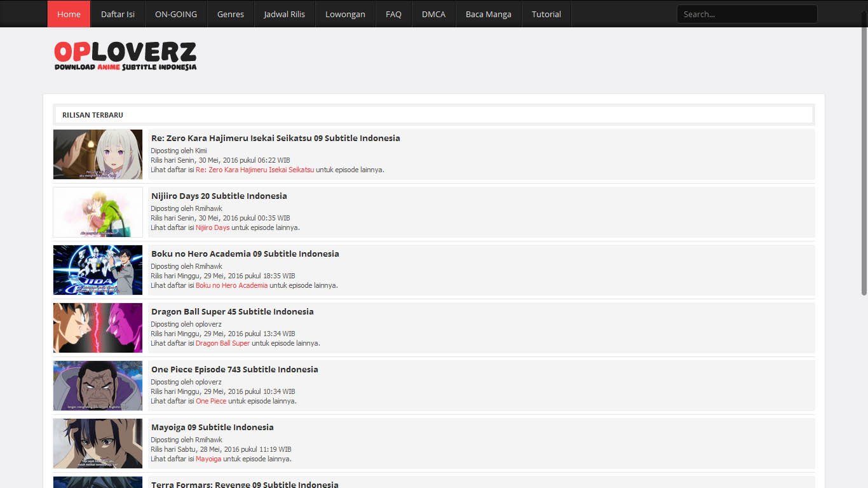Image resolution: width=868 pixels, height=488 pixels.
Task: Open the Home menu item
Action: pyautogui.click(x=69, y=14)
